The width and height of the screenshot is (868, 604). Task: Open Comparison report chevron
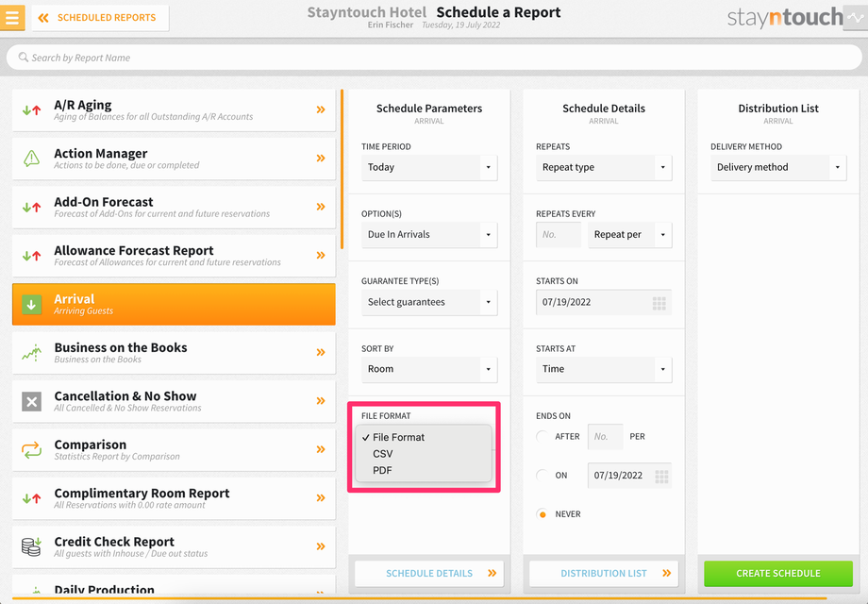[321, 449]
